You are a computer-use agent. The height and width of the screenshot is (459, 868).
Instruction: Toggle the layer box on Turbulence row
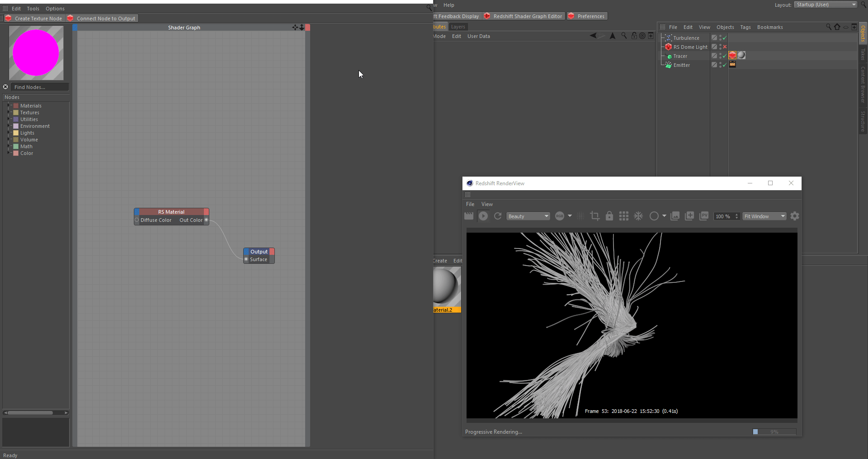[714, 38]
